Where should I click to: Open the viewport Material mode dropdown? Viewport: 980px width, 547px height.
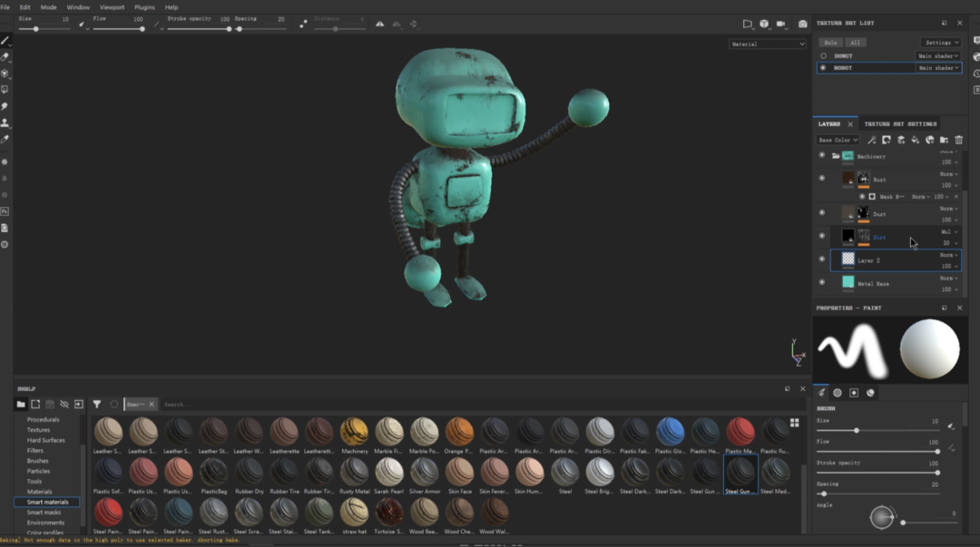tap(767, 44)
